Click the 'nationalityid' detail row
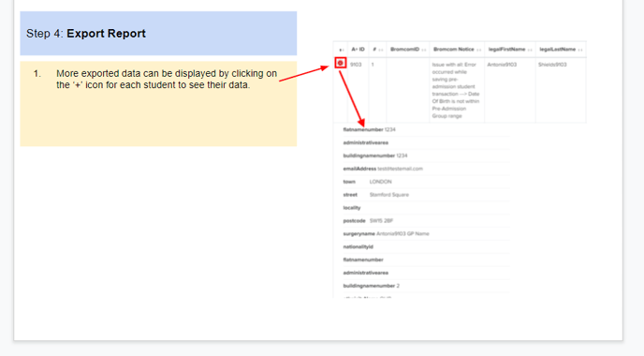The image size is (644, 356). [426, 246]
